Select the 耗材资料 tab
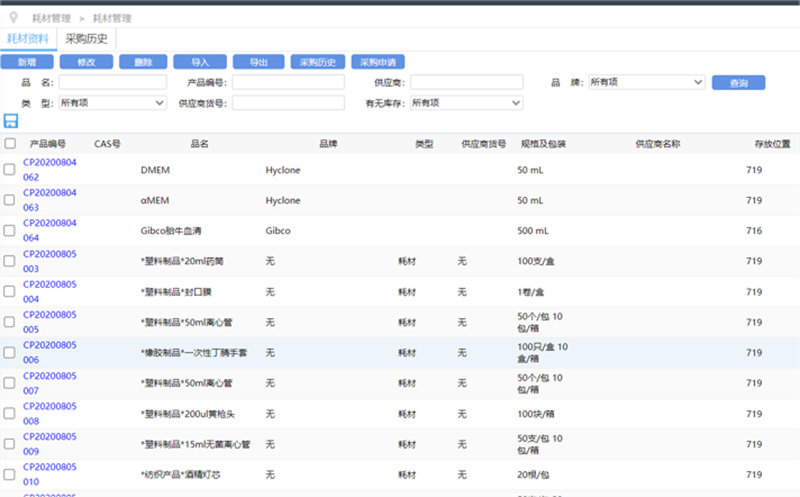The width and height of the screenshot is (800, 497). [x=28, y=39]
